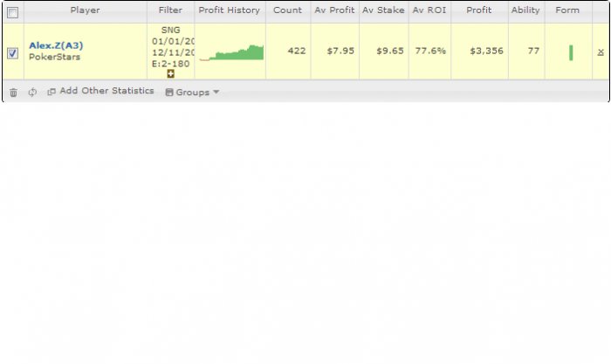Image resolution: width=611 pixels, height=364 pixels.
Task: Click the PokerStars site label
Action: click(54, 57)
